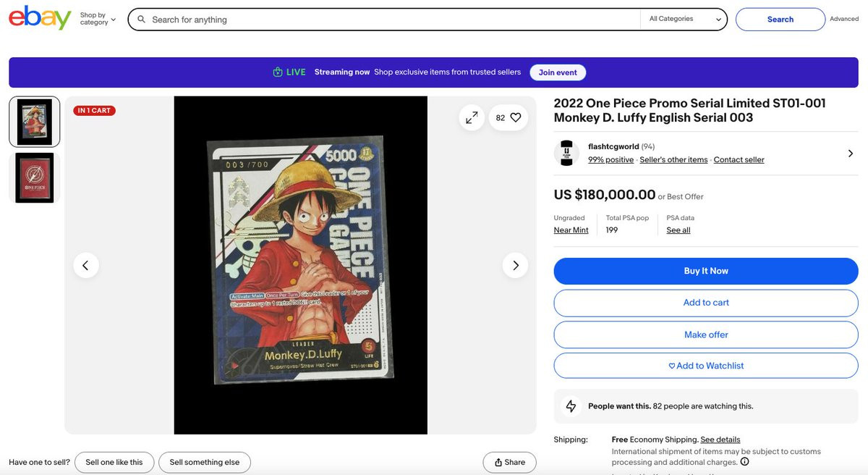Click the Total PSA pop 199 value
This screenshot has height=475, width=868.
(612, 230)
